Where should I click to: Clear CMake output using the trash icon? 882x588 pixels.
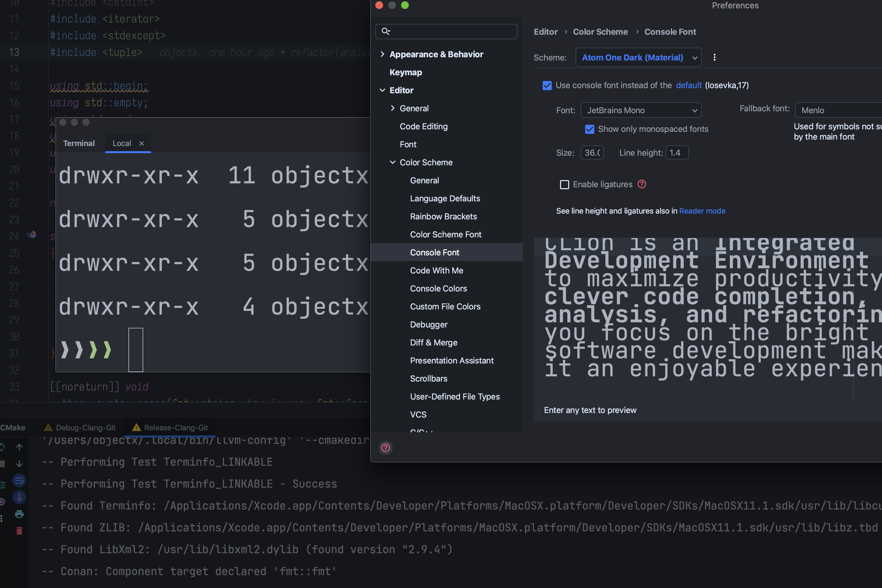tap(19, 530)
